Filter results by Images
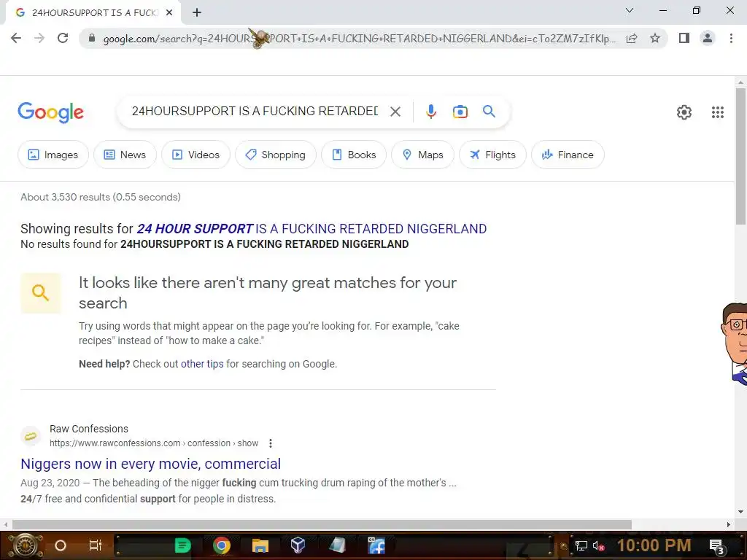 [53, 155]
